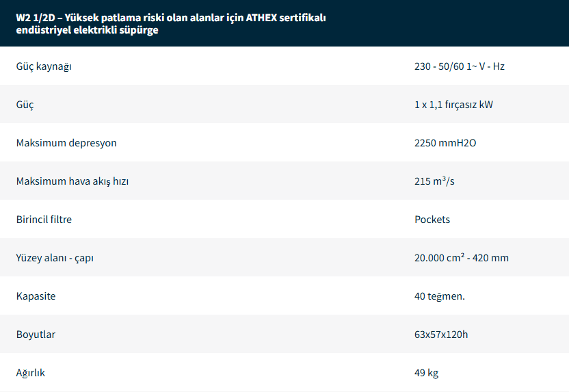569x392 pixels.
Task: Click the Pockets filter value
Action: 432,220
